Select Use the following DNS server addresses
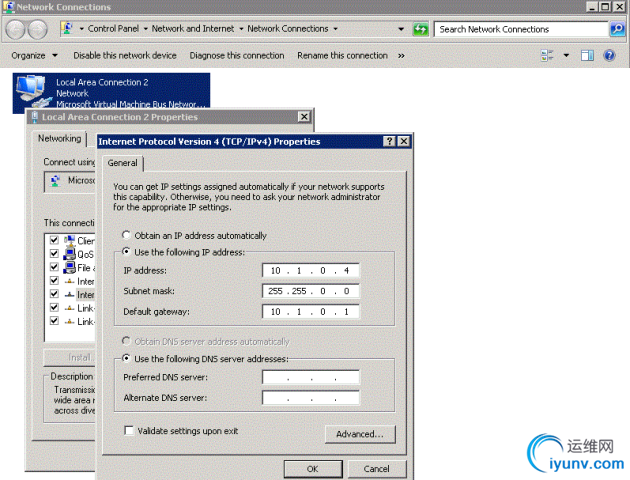The height and width of the screenshot is (480, 630). (127, 359)
